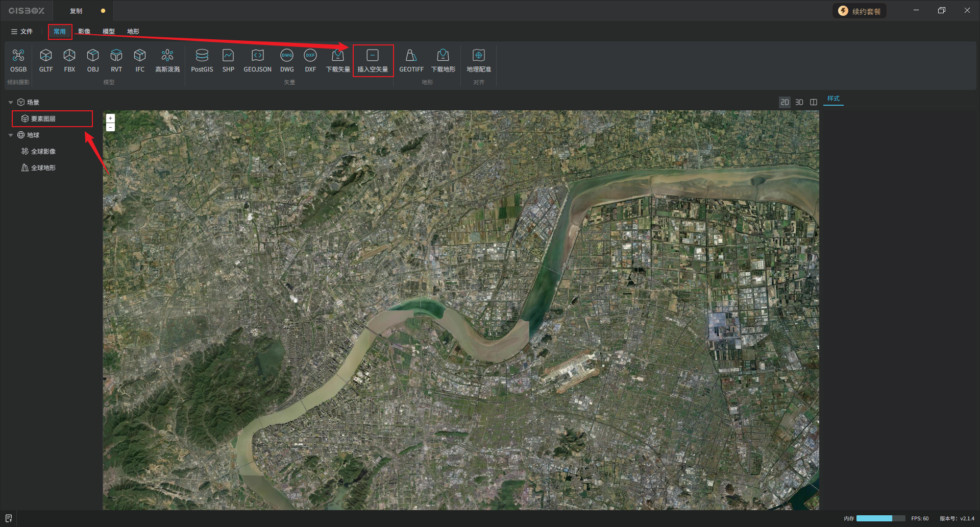
Task: Collapse the 地球 tree node
Action: [x=11, y=135]
